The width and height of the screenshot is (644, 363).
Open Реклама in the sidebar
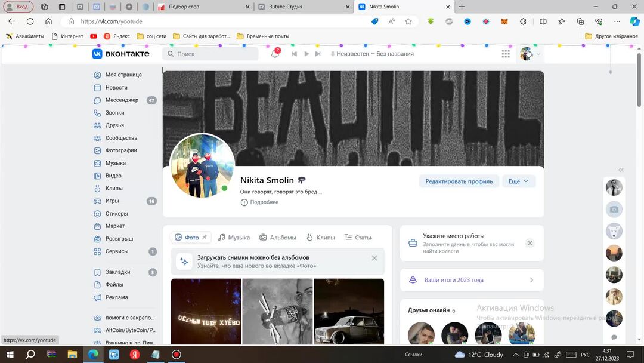[111, 297]
